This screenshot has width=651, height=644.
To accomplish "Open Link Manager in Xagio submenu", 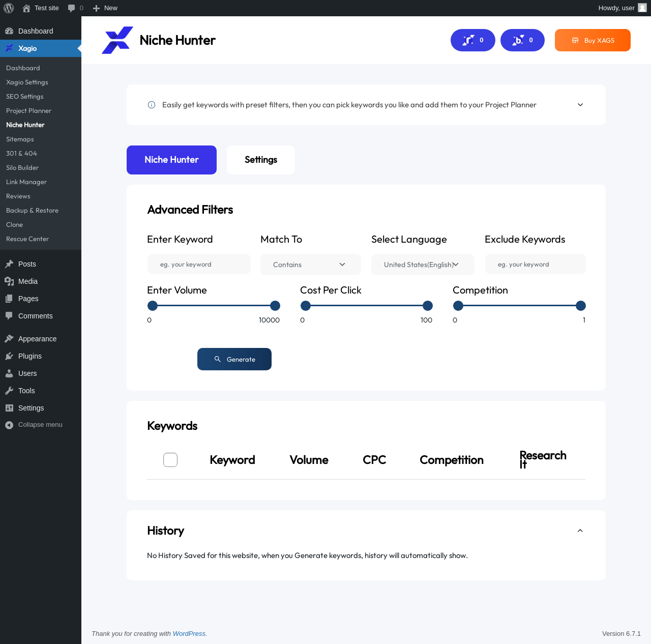I will [26, 182].
